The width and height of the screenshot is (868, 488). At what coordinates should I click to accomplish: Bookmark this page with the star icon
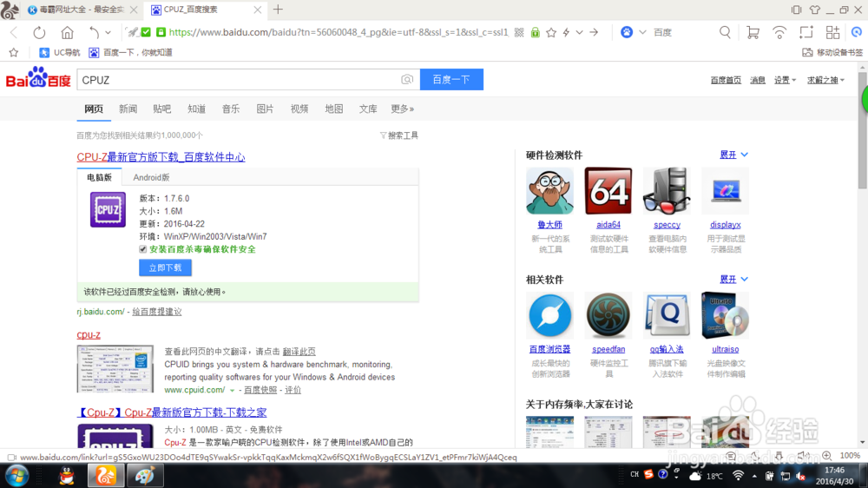[x=551, y=33]
